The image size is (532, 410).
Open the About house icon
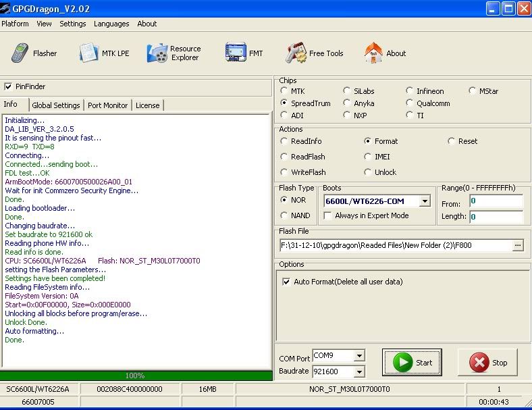pyautogui.click(x=373, y=53)
